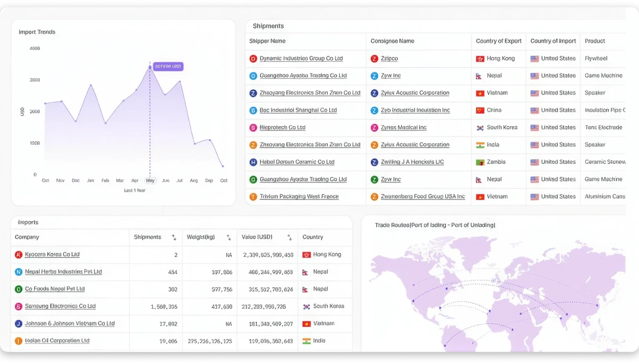Image resolution: width=639 pixels, height=364 pixels.
Task: Click the orange avatar beside Trivium Packaging
Action: (253, 197)
